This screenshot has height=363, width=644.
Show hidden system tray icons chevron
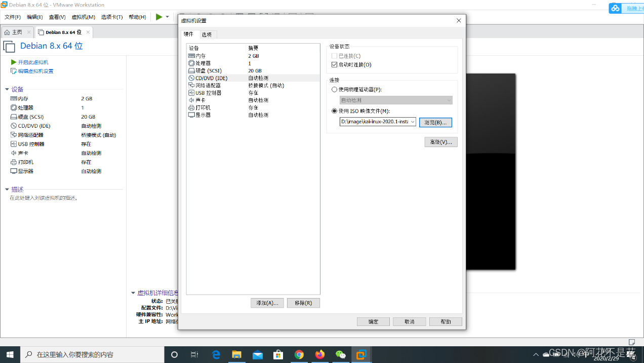click(x=536, y=354)
